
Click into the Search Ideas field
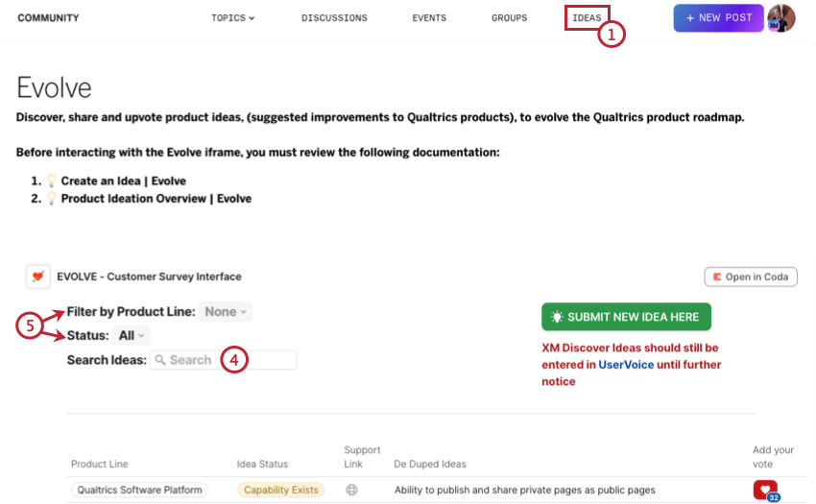point(224,360)
